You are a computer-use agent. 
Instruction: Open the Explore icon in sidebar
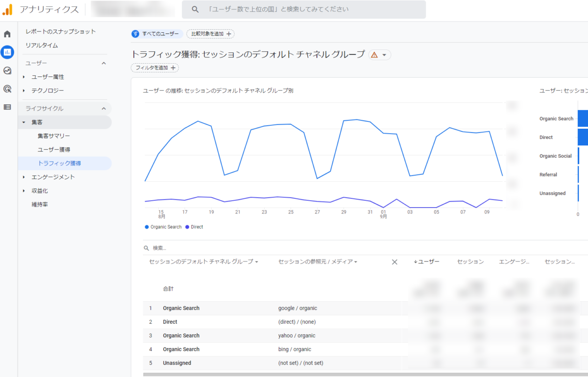[7, 71]
